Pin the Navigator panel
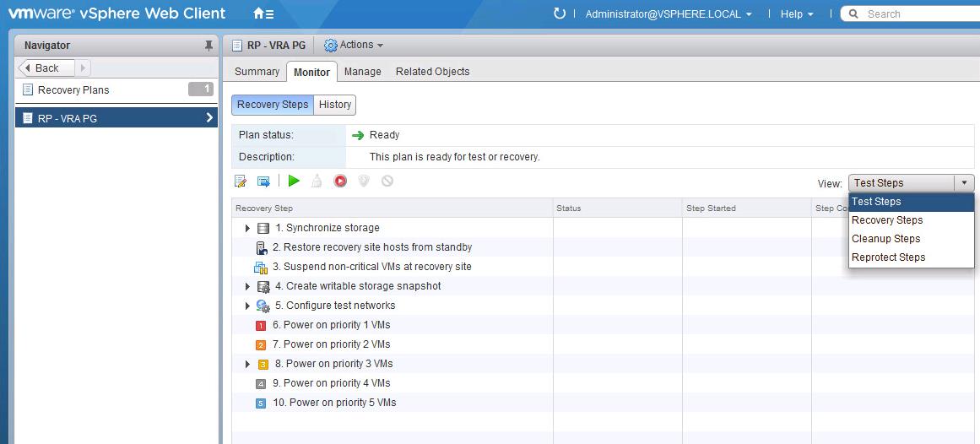The height and width of the screenshot is (444, 980). [x=208, y=45]
